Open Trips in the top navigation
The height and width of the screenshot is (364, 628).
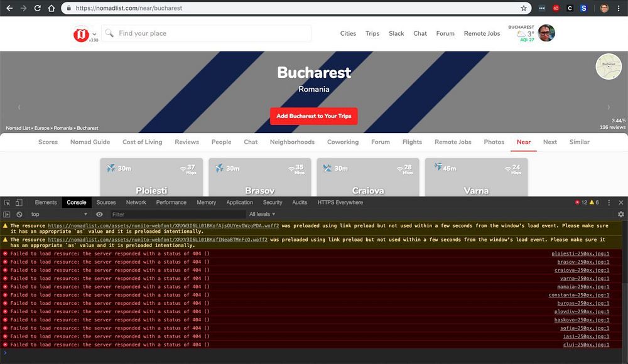coord(372,34)
